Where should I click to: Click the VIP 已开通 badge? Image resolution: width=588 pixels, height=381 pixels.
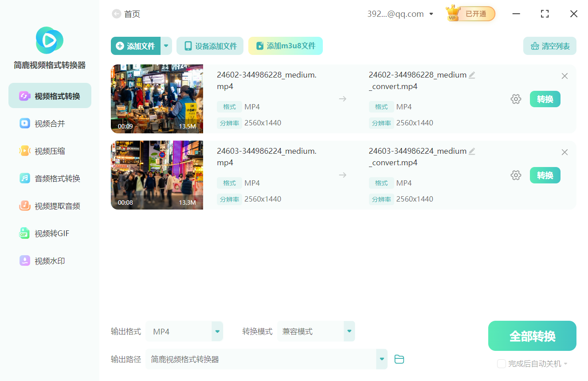(470, 13)
